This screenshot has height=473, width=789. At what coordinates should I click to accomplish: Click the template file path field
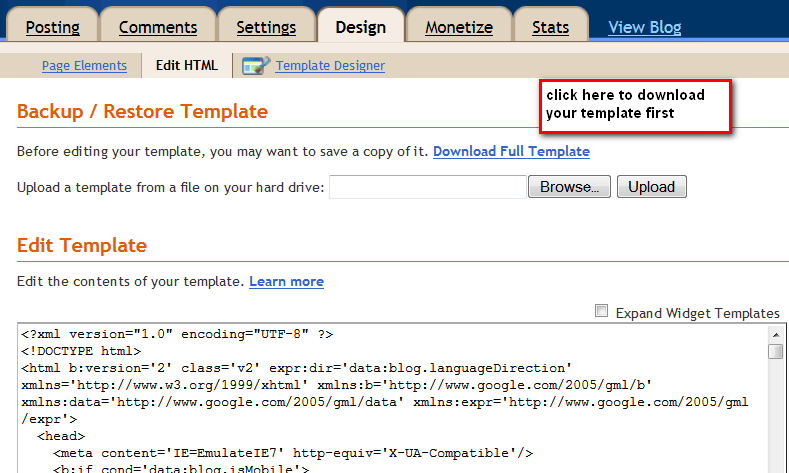[x=428, y=187]
